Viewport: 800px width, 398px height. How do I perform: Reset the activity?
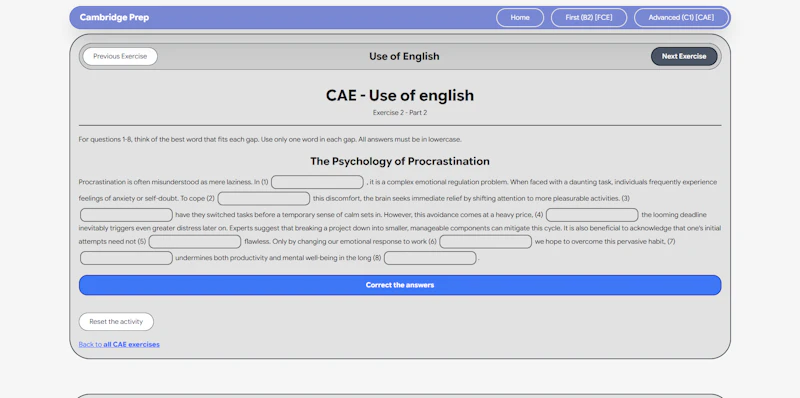point(116,321)
